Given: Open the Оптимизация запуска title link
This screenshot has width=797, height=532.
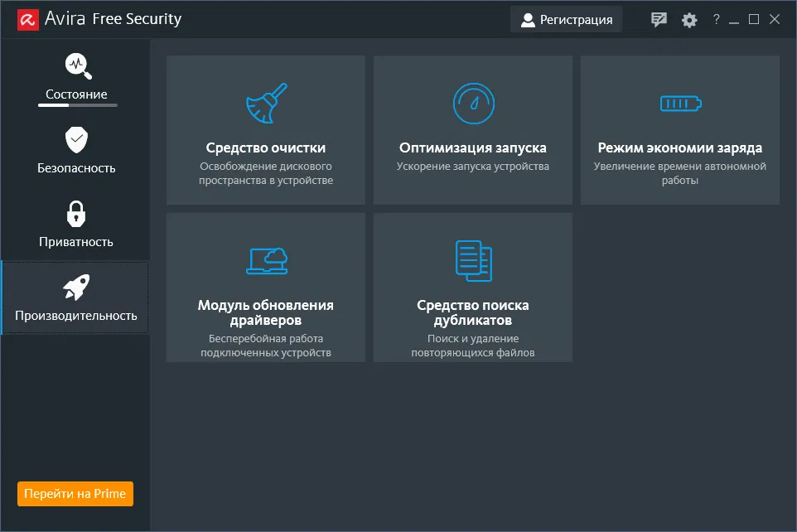Looking at the screenshot, I should click(x=473, y=148).
